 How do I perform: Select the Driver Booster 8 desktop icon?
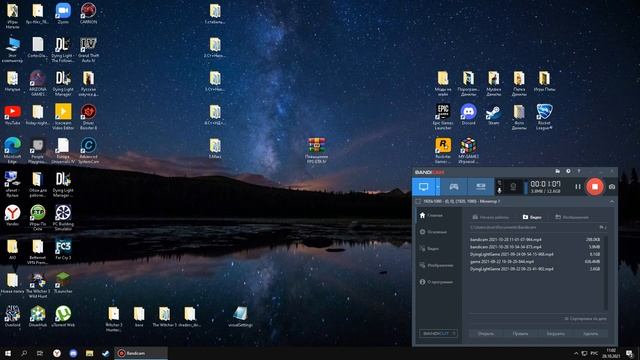tap(88, 117)
